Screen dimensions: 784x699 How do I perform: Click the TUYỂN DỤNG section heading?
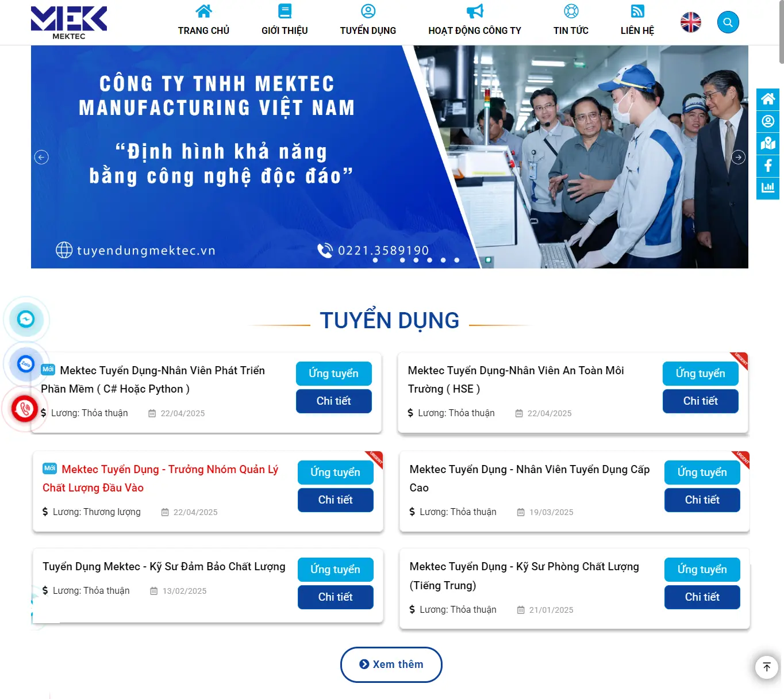click(x=390, y=320)
